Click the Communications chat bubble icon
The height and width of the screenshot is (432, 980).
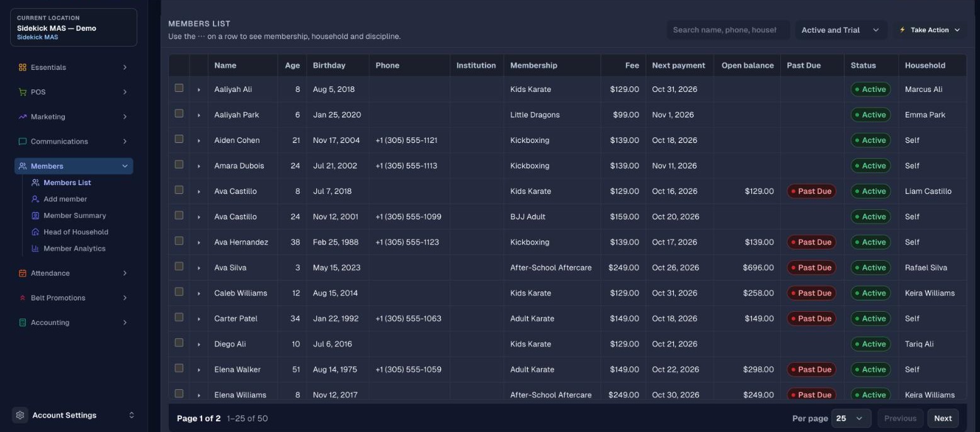point(23,141)
